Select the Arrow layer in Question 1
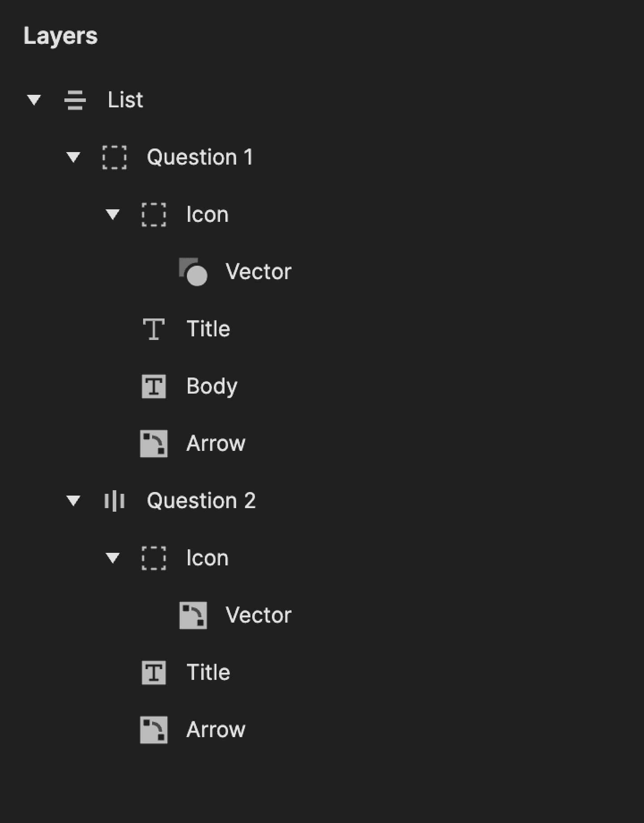The width and height of the screenshot is (644, 823). 216,443
